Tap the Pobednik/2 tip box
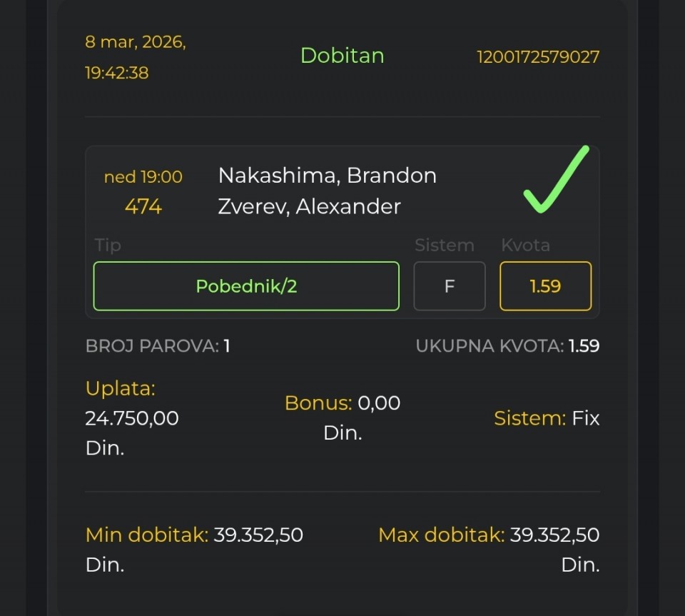The image size is (685, 616). tap(246, 286)
